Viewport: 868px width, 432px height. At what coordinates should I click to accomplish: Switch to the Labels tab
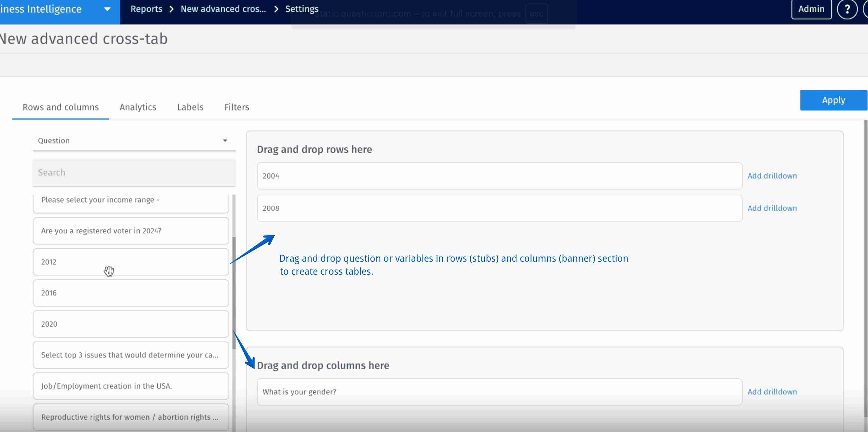pos(190,107)
